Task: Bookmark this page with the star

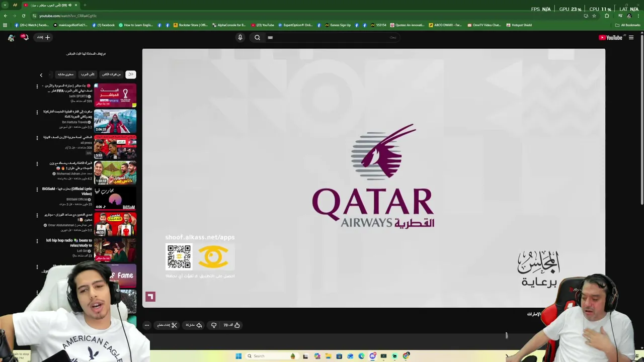Action: click(x=594, y=16)
